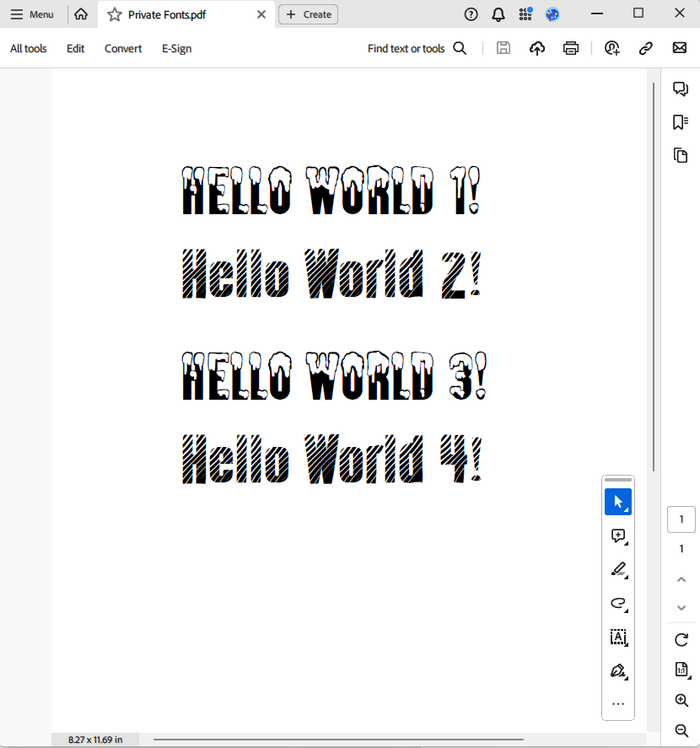Expand the selection tool options arrow
Screen dimensions: 700x748
pyautogui.click(x=625, y=509)
